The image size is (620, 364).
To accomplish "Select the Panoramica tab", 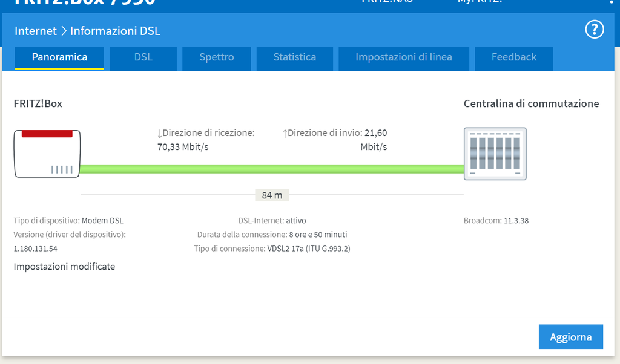I will tap(59, 57).
